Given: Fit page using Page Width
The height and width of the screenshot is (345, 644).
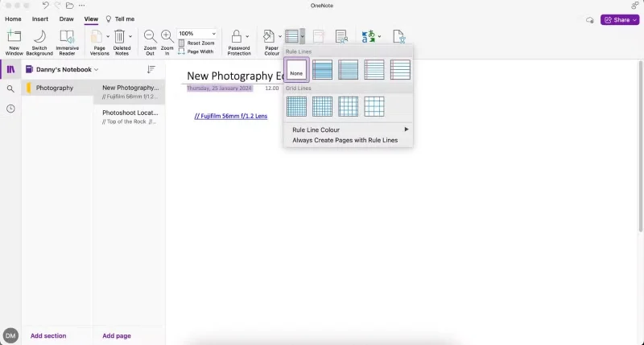Looking at the screenshot, I should pyautogui.click(x=196, y=51).
